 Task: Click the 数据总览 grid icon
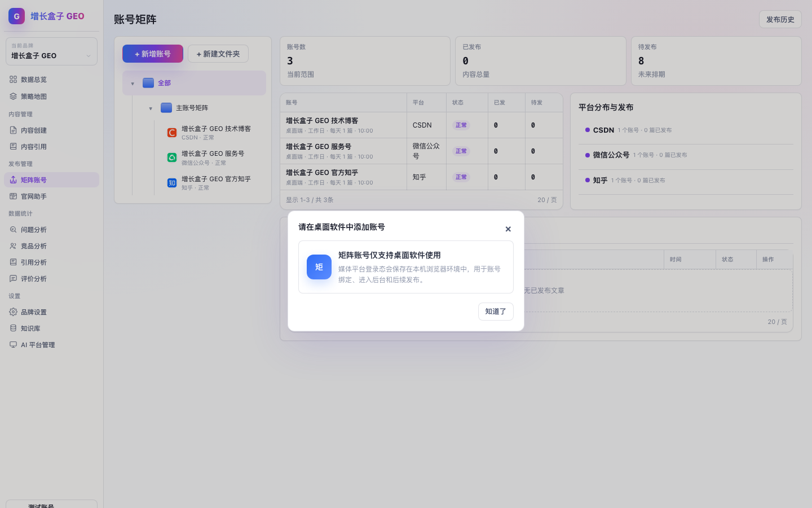[x=13, y=80]
